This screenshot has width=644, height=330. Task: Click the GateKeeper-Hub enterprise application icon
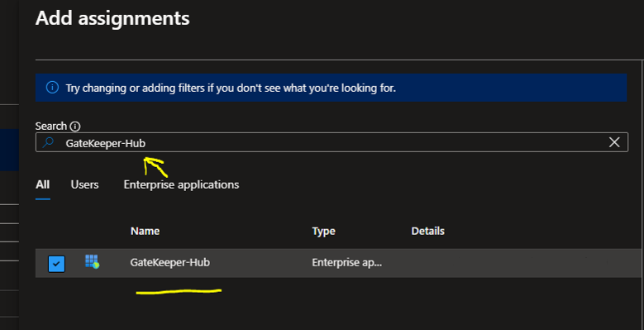93,262
